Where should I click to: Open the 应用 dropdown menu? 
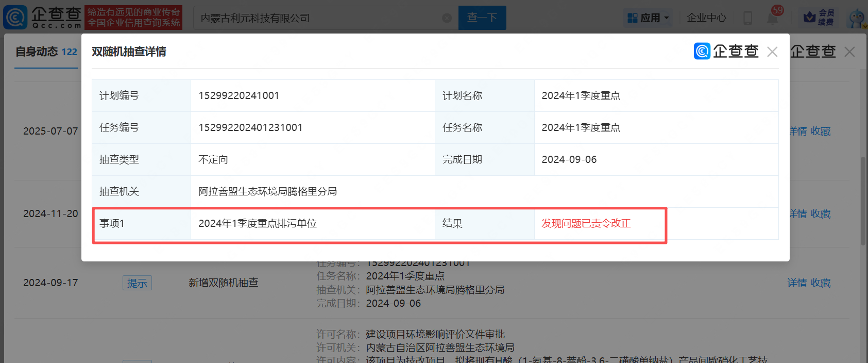pyautogui.click(x=649, y=18)
